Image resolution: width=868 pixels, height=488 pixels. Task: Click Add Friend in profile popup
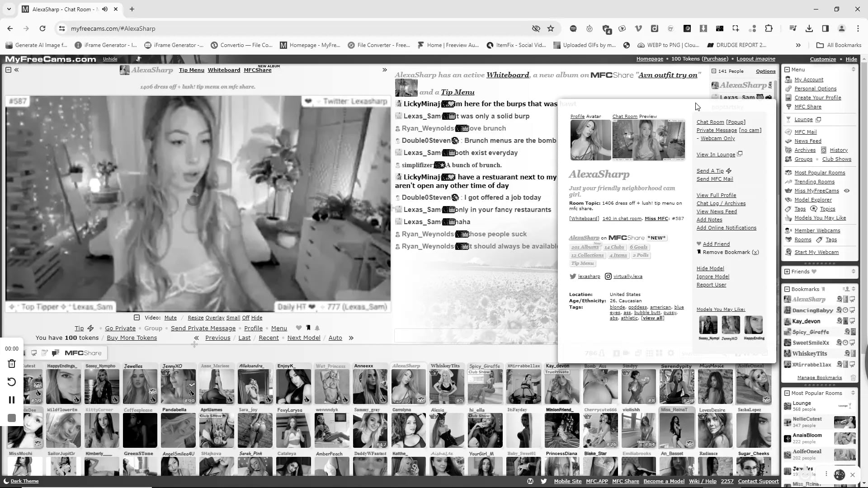coord(716,244)
